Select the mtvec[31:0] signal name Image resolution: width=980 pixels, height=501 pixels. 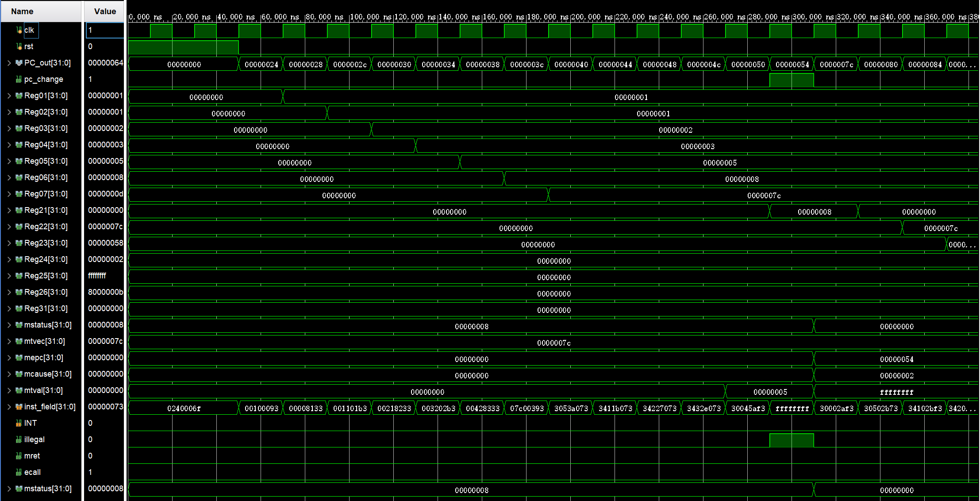(x=44, y=341)
